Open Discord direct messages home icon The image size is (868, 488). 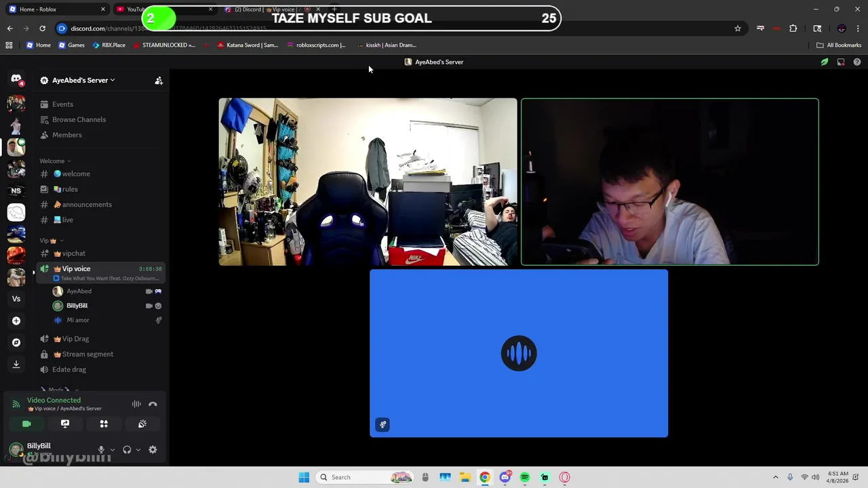pos(16,79)
